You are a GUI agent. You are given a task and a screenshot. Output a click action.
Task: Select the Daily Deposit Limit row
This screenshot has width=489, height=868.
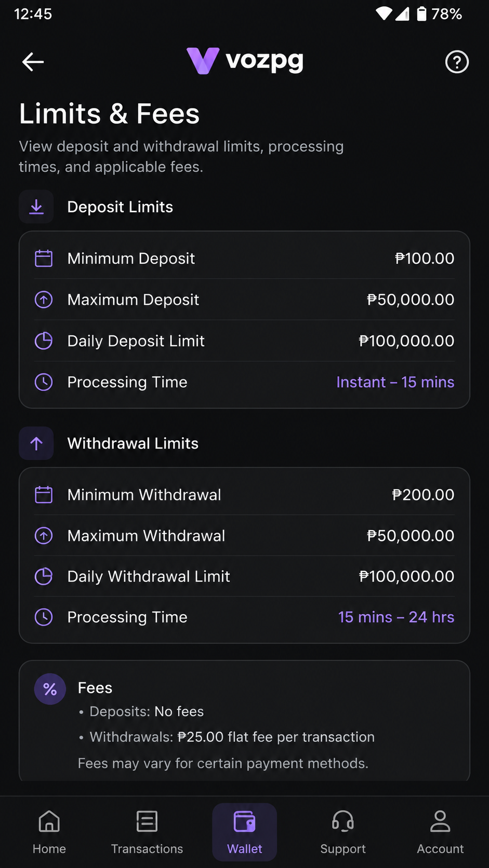coord(244,341)
